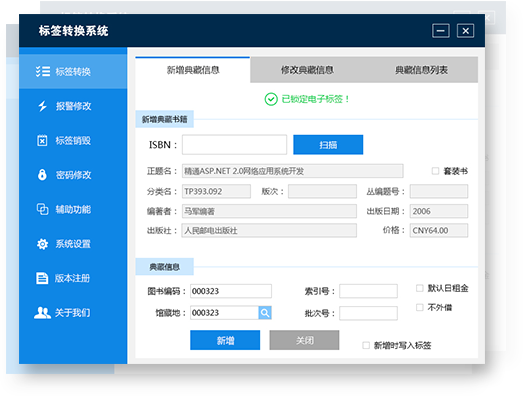
Task: Click the document icon for 版本注册
Action: point(42,278)
